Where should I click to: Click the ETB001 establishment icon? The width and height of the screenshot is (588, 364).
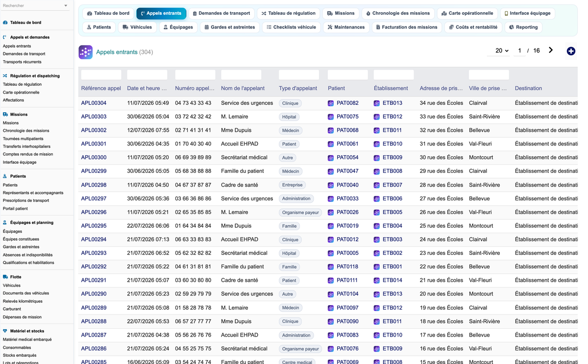[x=377, y=267]
